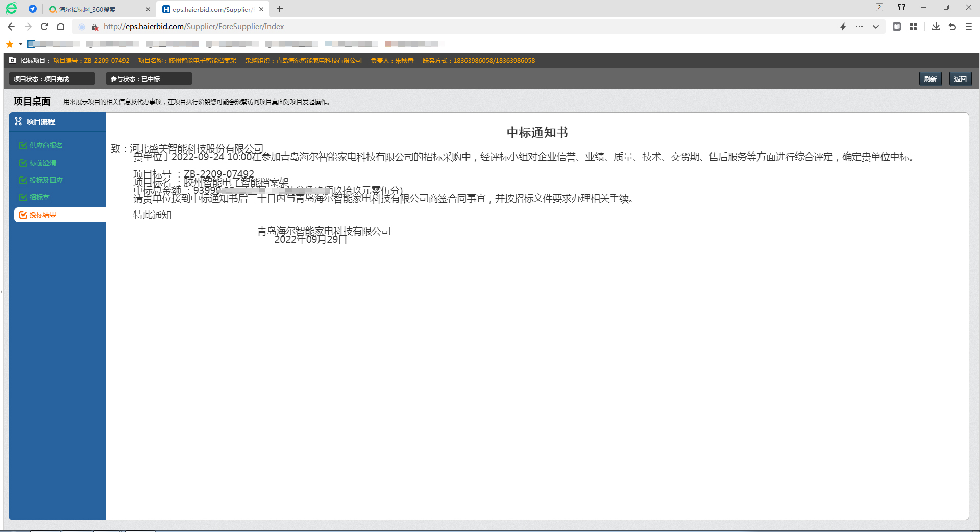The image size is (980, 532).
Task: Click the 360 browser logo icon
Action: tap(11, 8)
